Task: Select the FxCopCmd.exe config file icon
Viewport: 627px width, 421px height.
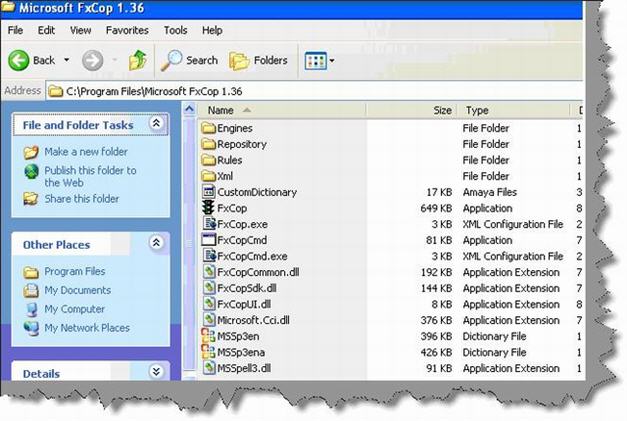Action: (x=209, y=256)
